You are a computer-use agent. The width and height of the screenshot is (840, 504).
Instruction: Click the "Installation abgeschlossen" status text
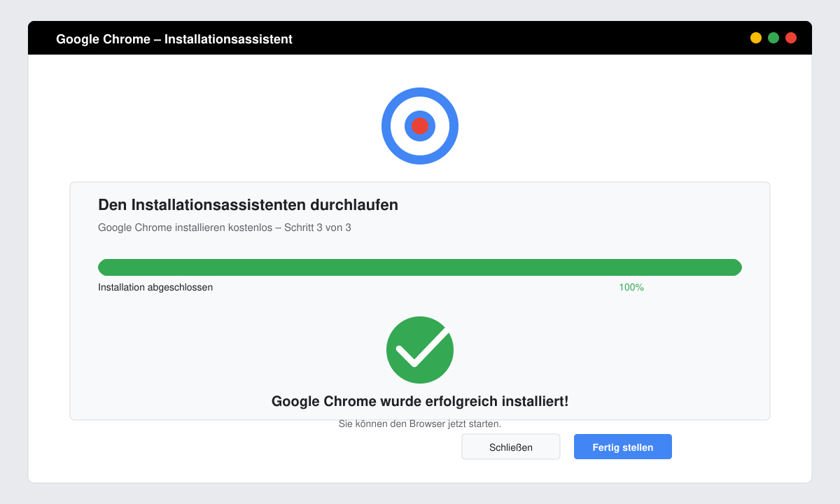coord(155,287)
